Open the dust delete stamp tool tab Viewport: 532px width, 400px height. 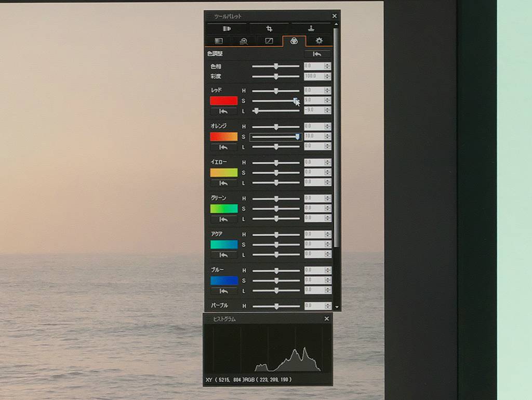[x=311, y=29]
